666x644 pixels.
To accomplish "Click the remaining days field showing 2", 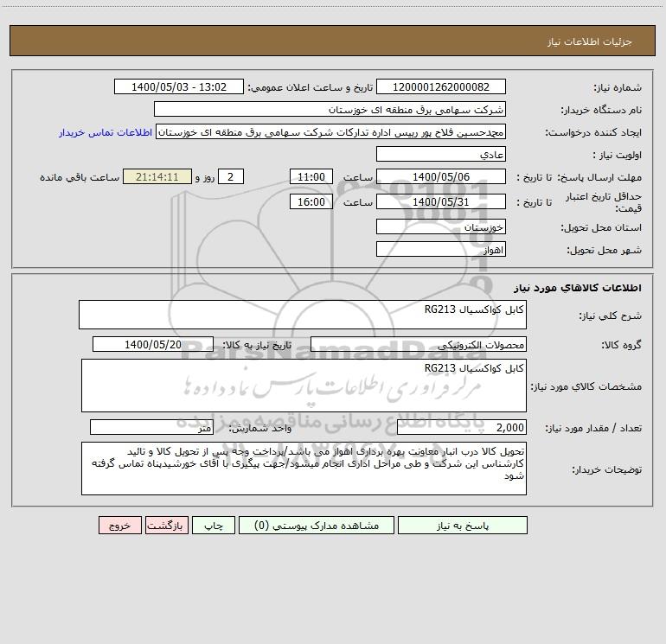I will (231, 176).
